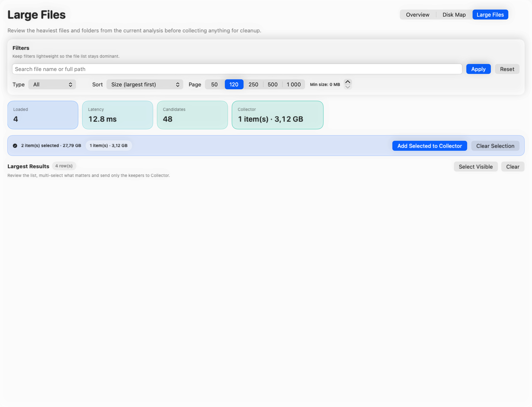The width and height of the screenshot is (532, 407).
Task: Open the Collector summary card
Action: [277, 115]
